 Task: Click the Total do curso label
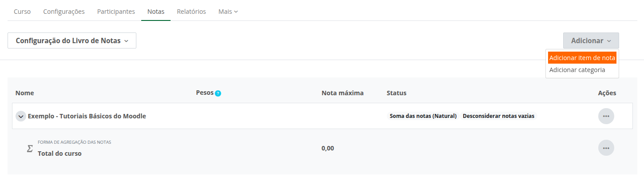pos(60,154)
